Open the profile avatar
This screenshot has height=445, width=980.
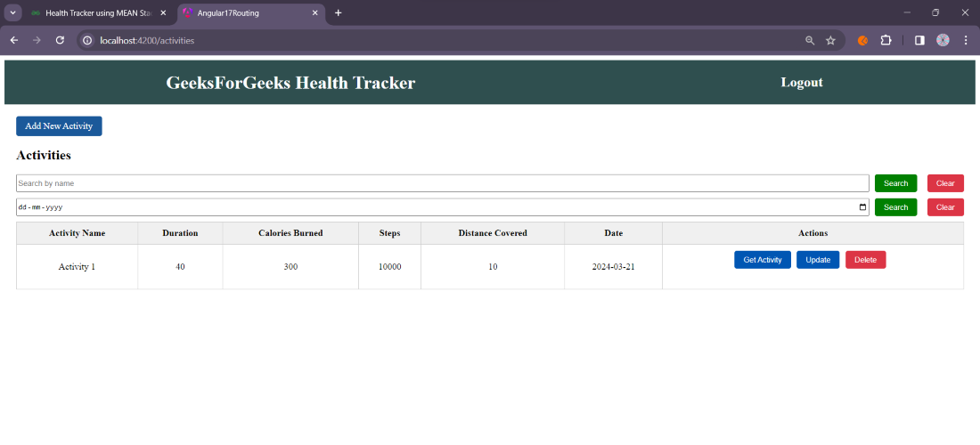click(943, 40)
